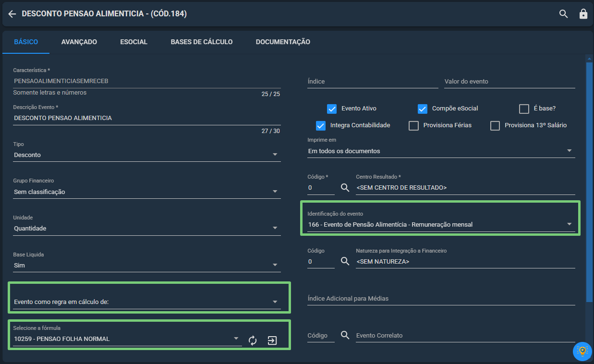The height and width of the screenshot is (364, 594).
Task: Toggle Integra Contabilidade checkbox
Action: [321, 125]
